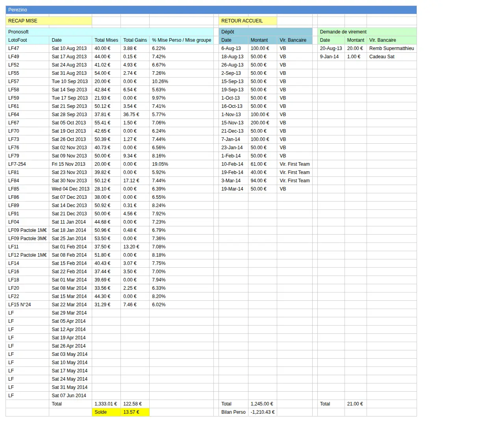Select the 9-Jan-14 transfer request date
Image resolution: width=504 pixels, height=422 pixels.
(x=331, y=57)
